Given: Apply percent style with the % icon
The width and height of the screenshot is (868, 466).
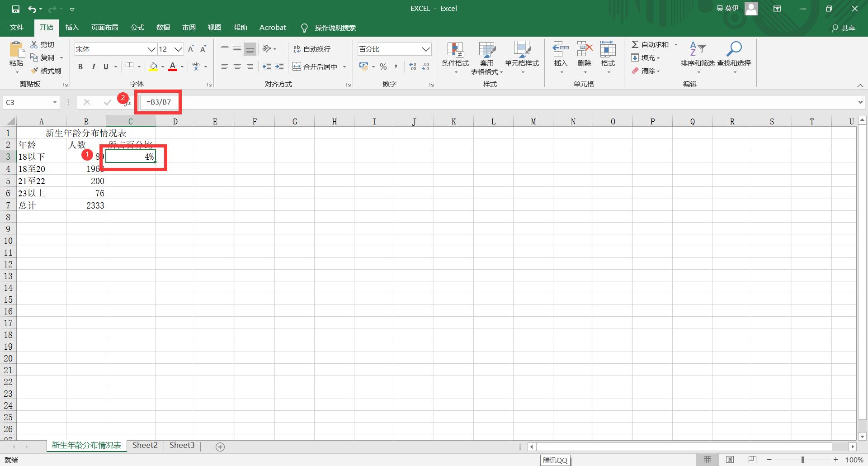Looking at the screenshot, I should 383,67.
